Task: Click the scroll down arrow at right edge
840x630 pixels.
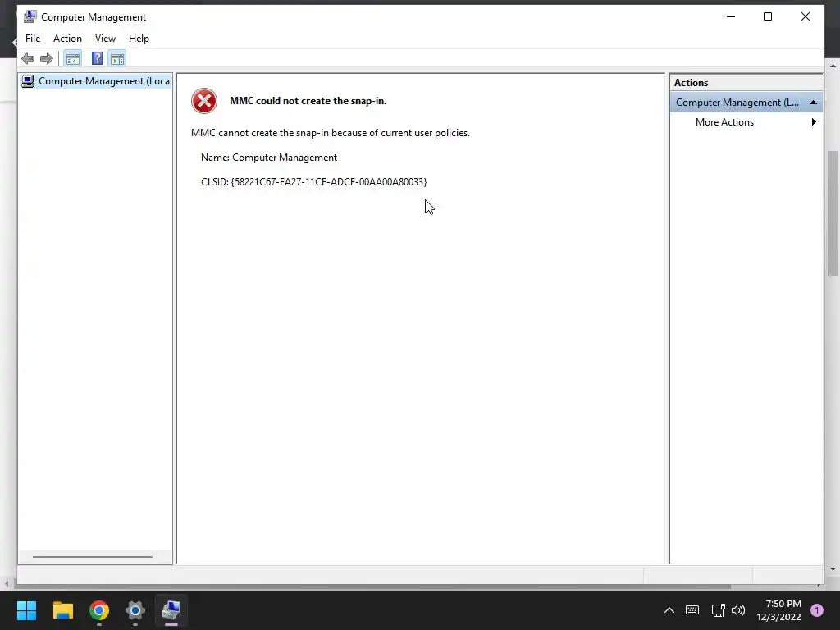Action: click(833, 569)
